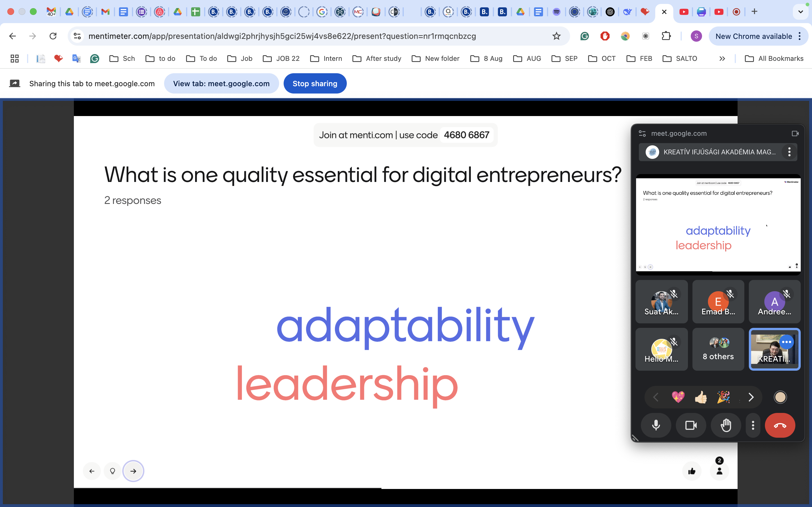Bookmark this page with star icon
Viewport: 812px width, 507px height.
coord(556,36)
